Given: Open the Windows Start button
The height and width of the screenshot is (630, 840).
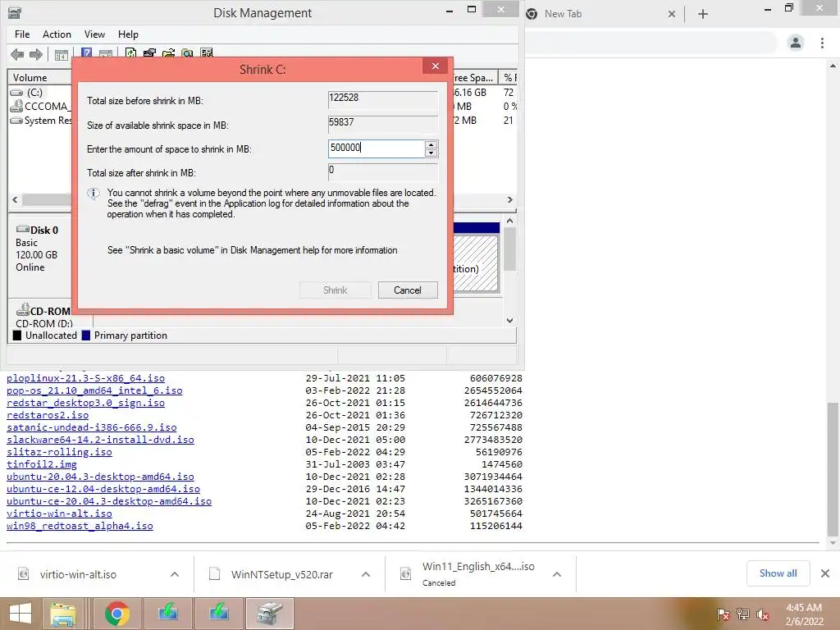Looking at the screenshot, I should (21, 614).
